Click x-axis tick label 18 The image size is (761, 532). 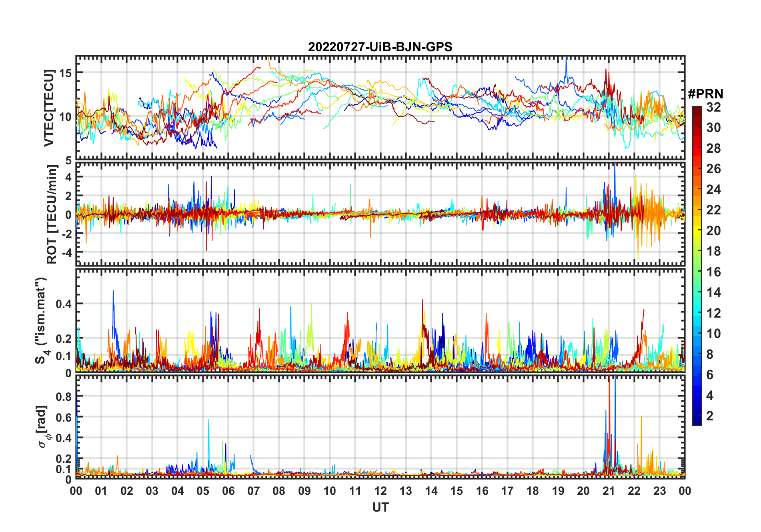click(533, 491)
